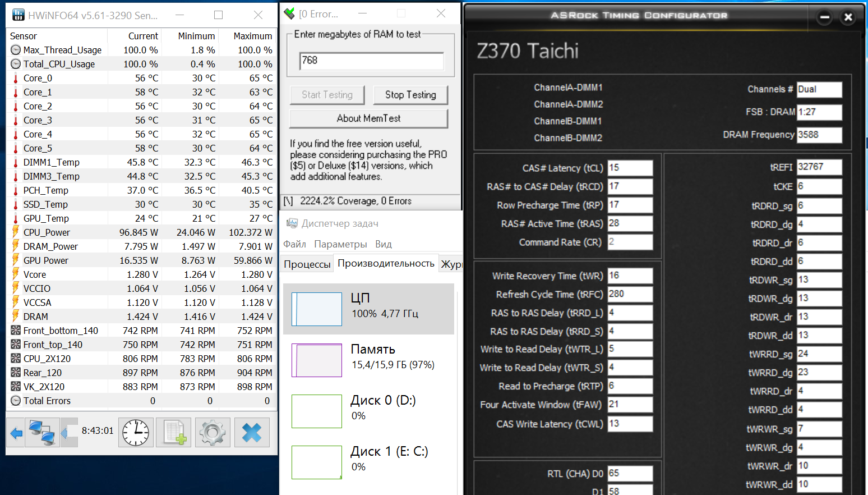Click the clock icon in HWiNFO toolbar

click(x=136, y=433)
